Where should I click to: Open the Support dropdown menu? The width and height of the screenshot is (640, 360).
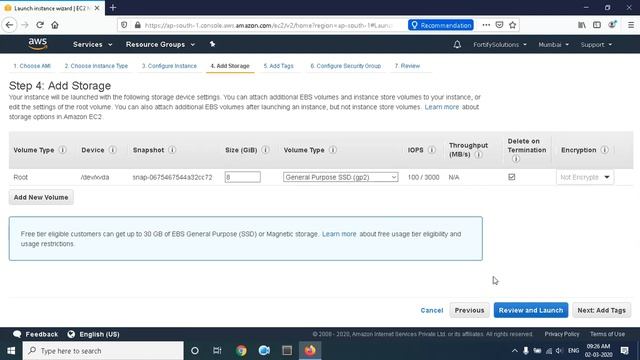[596, 44]
